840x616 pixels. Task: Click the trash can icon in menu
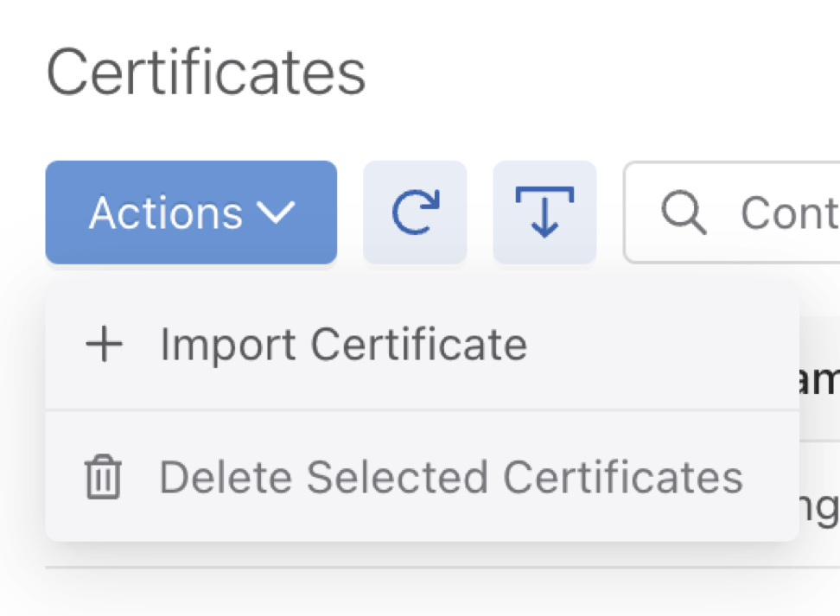(103, 478)
